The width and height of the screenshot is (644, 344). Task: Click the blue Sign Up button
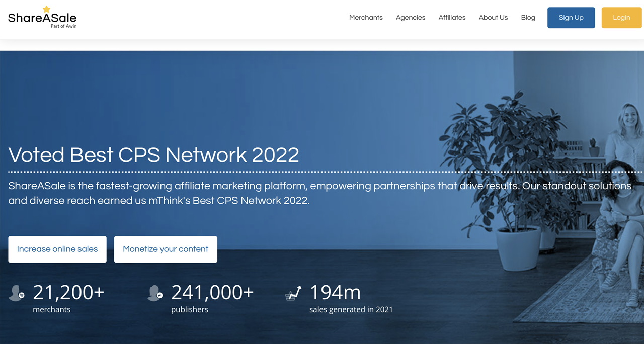pyautogui.click(x=571, y=18)
